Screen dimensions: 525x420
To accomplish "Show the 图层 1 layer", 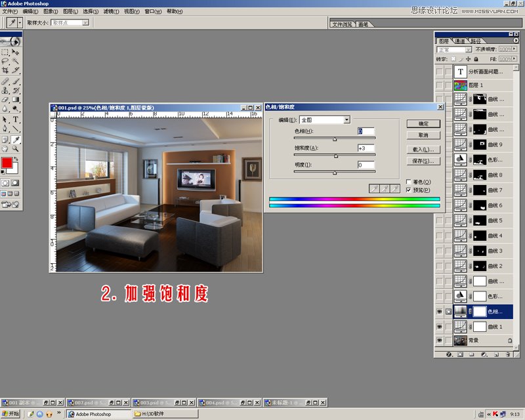I will [x=439, y=85].
